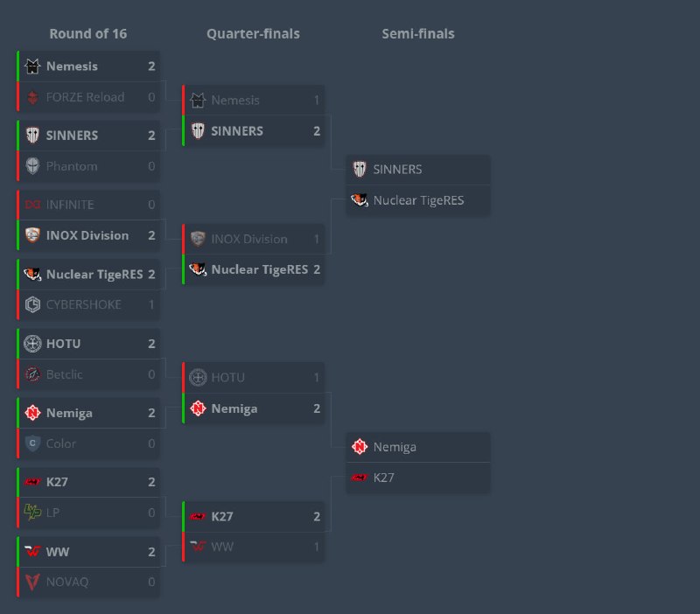This screenshot has height=614, width=700.
Task: Select WW in the Quarter-finals match
Action: pyautogui.click(x=254, y=547)
